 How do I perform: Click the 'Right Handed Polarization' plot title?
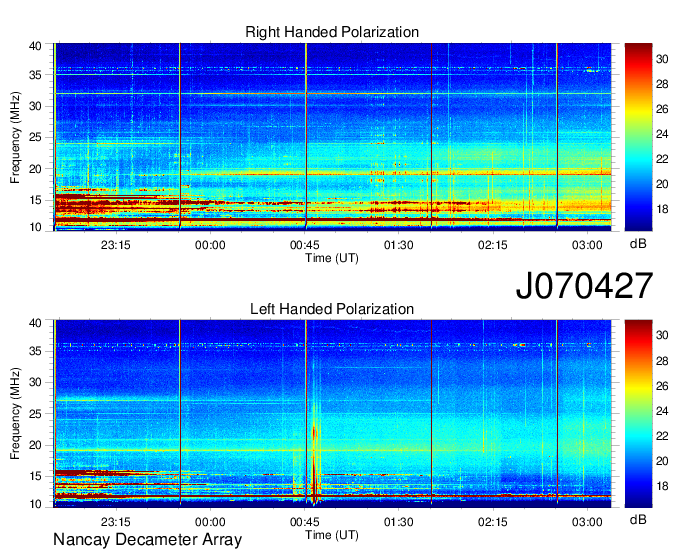pos(332,32)
